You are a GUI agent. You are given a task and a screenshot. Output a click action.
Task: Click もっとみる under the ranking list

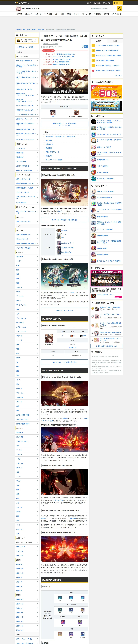coord(118,75)
